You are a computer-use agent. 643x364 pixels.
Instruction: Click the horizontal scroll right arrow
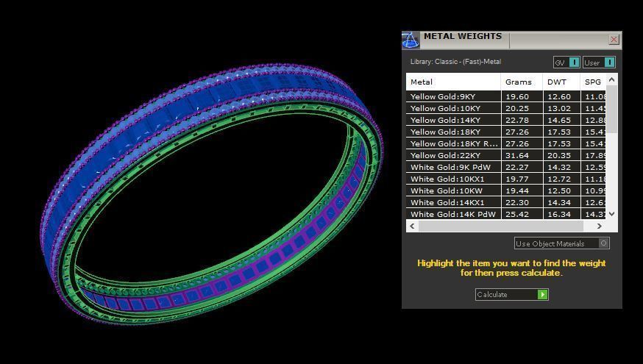coord(599,226)
